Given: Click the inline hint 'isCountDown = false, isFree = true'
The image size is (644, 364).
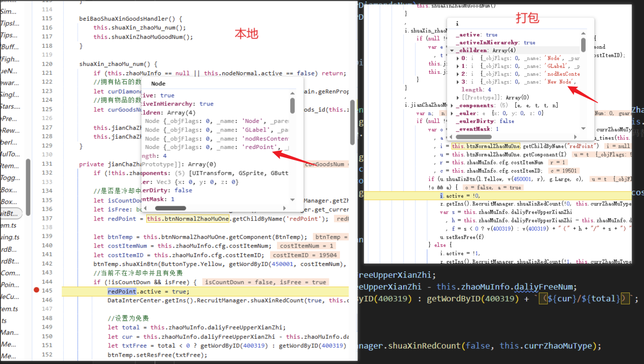Looking at the screenshot, I should (x=265, y=282).
